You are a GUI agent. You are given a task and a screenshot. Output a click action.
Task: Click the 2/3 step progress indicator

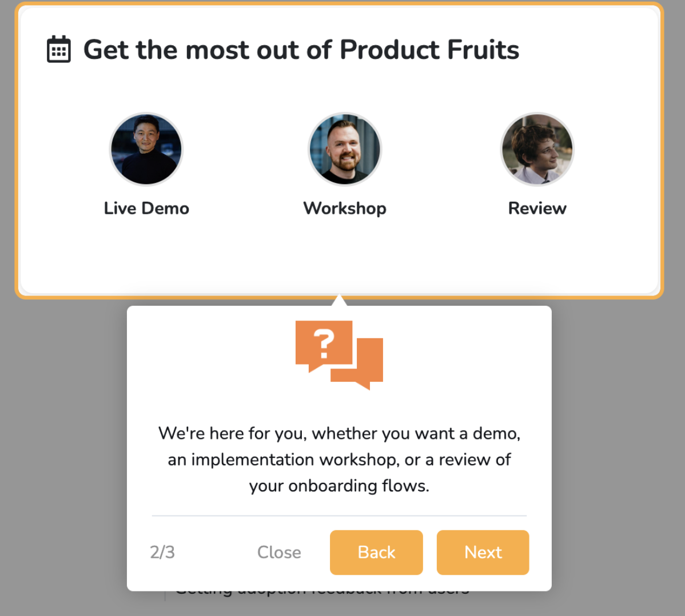tap(162, 552)
